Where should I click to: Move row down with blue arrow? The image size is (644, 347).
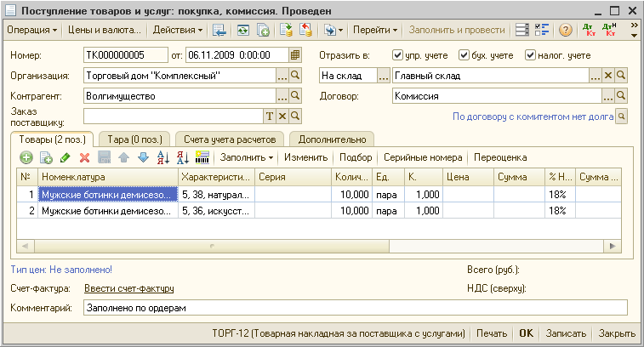click(x=143, y=157)
